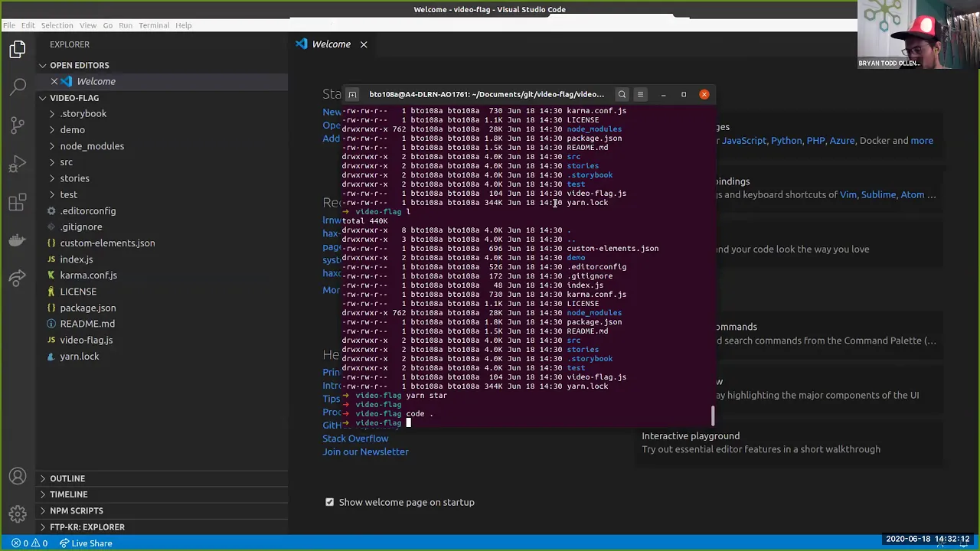Click the Python language link
The width and height of the screenshot is (980, 551).
click(786, 141)
